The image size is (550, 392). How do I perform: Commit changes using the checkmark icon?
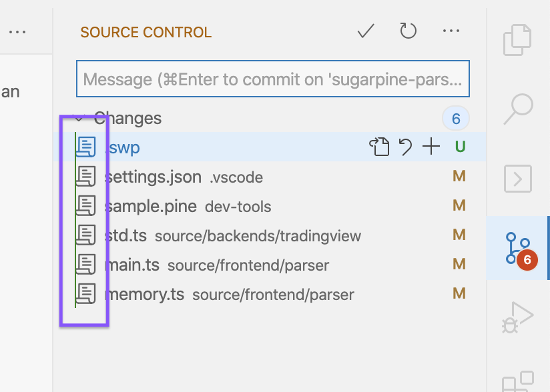coord(365,31)
